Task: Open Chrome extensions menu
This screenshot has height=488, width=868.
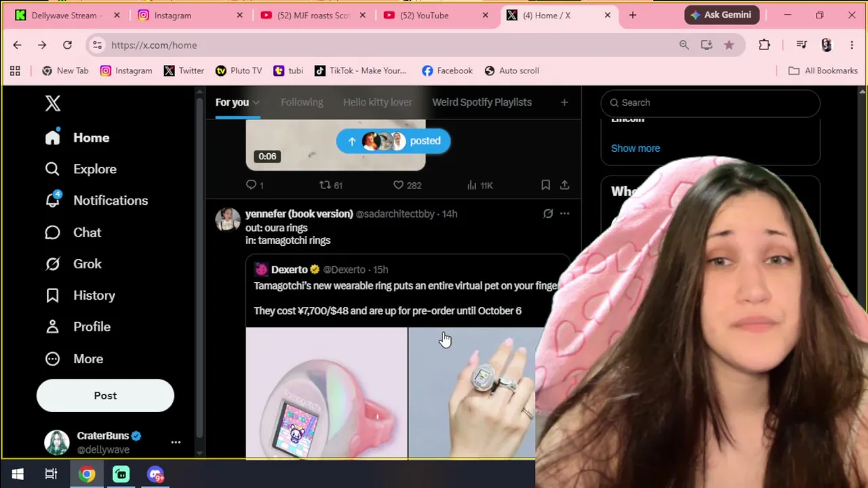Action: 764,45
